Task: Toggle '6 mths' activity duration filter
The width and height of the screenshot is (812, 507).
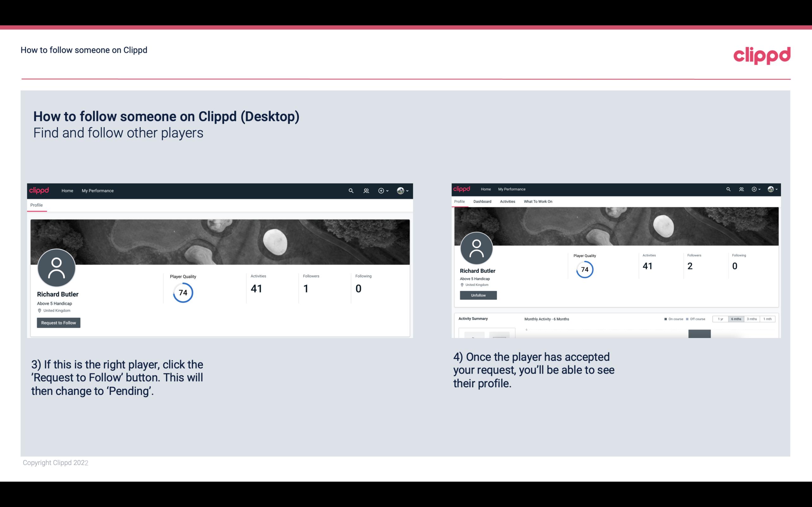Action: [x=735, y=319]
